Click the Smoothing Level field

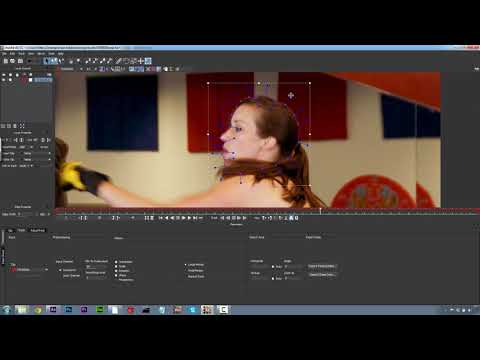coord(96,278)
